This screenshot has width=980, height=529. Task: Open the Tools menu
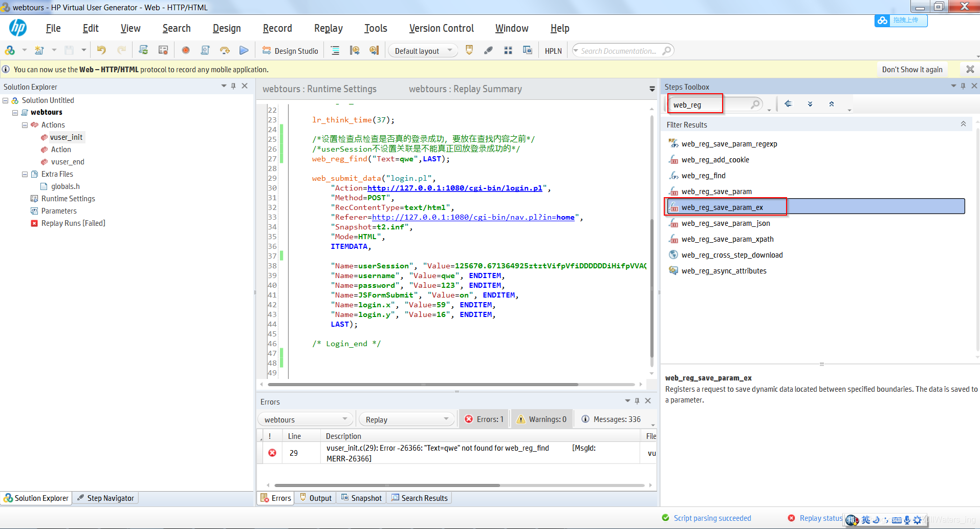tap(376, 28)
